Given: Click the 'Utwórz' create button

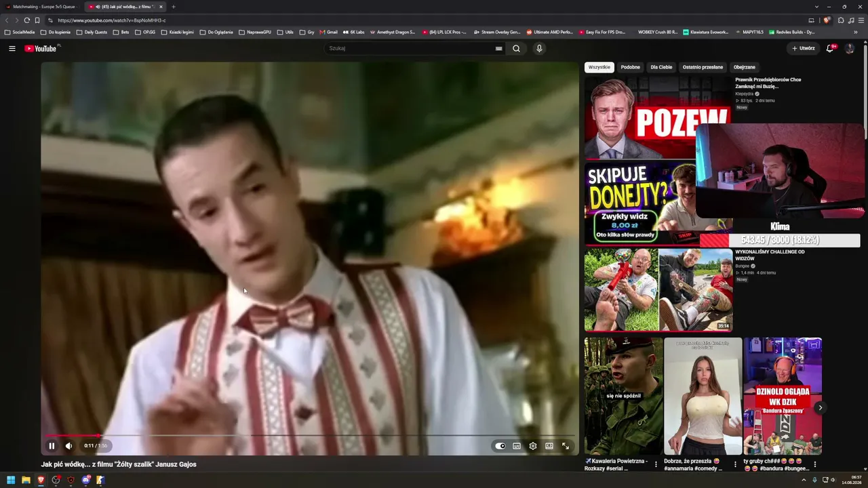Looking at the screenshot, I should 803,48.
